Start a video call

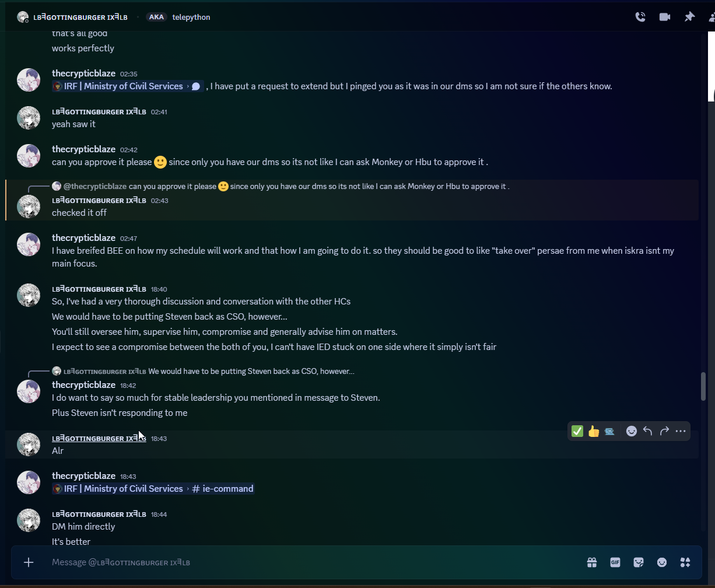pyautogui.click(x=665, y=17)
